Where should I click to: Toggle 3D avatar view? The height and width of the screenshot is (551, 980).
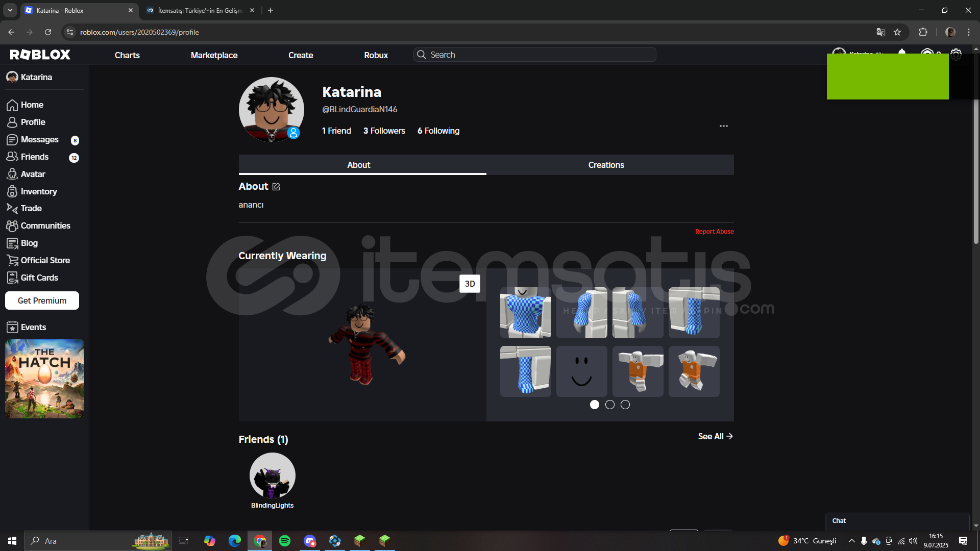pos(470,284)
